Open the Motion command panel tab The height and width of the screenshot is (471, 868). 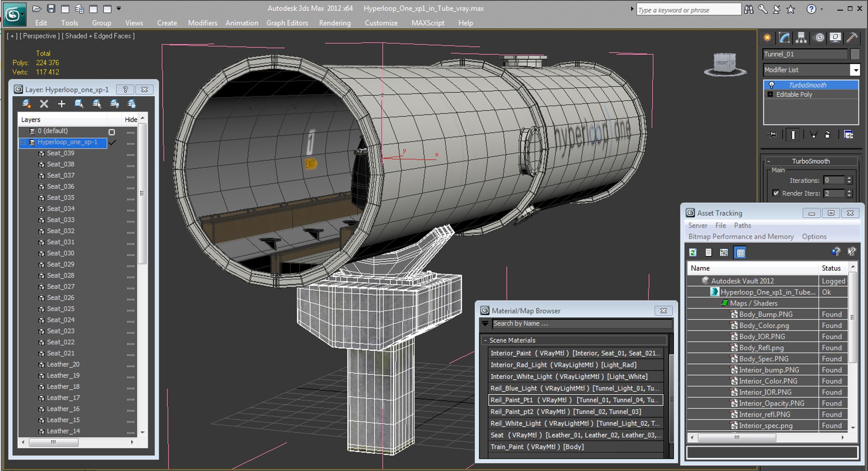point(819,38)
